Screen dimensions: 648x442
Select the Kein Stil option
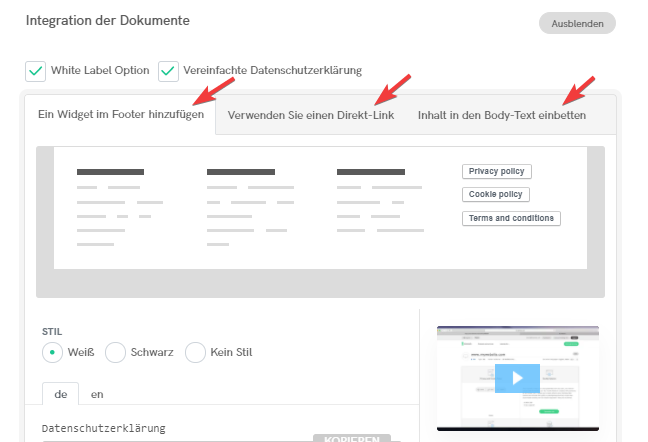(196, 352)
